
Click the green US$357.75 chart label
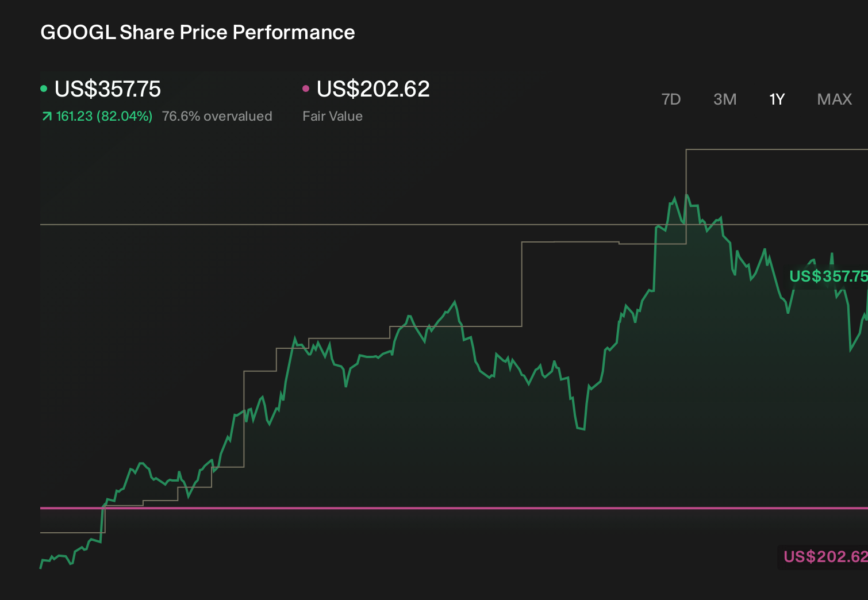tap(828, 276)
